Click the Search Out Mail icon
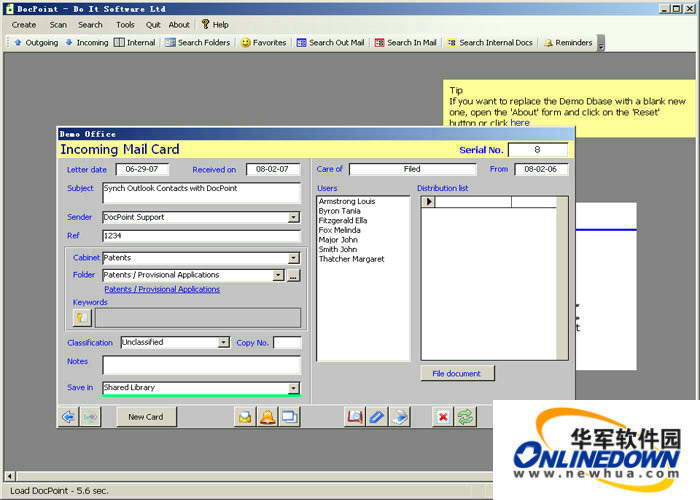Screen dimensions: 700x500 click(x=302, y=42)
